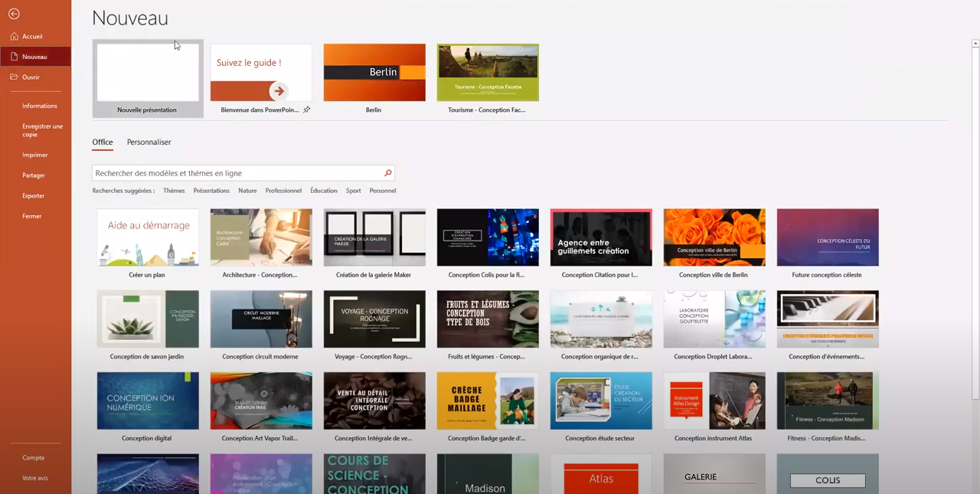
Task: Open the Imprimer option
Action: point(35,155)
